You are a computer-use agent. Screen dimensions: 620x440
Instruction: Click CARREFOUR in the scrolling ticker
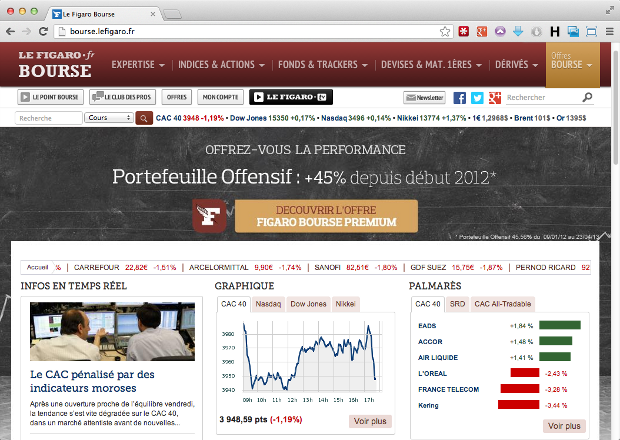pos(96,268)
